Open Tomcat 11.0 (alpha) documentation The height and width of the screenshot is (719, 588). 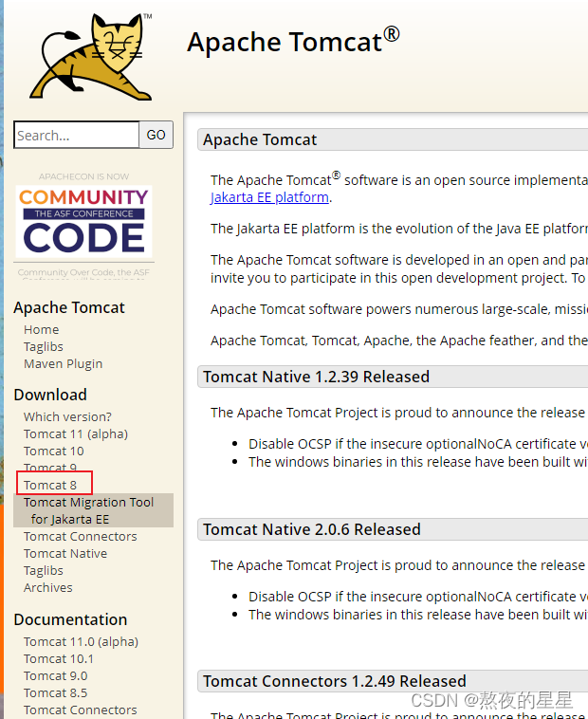click(82, 641)
